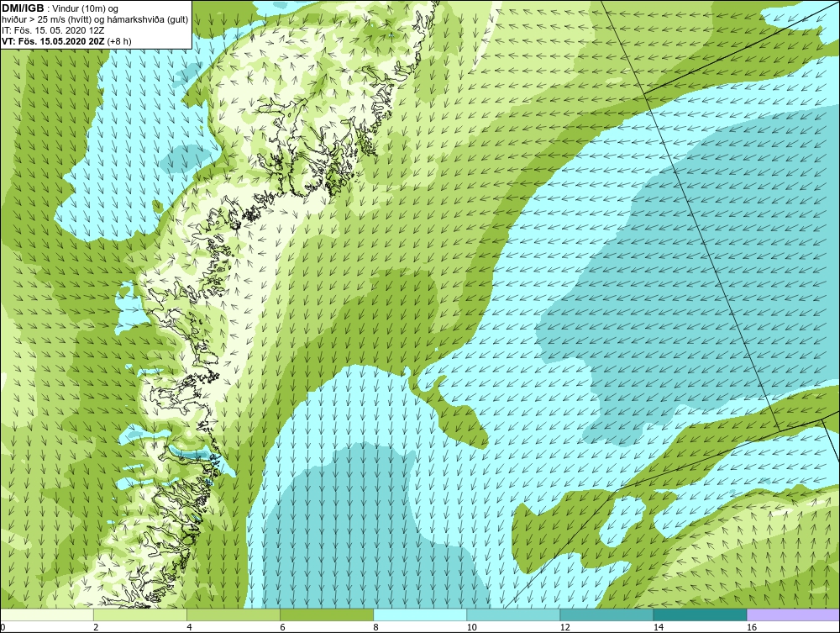The image size is (840, 633).
Task: Click the legend value label 14
Action: [x=658, y=627]
